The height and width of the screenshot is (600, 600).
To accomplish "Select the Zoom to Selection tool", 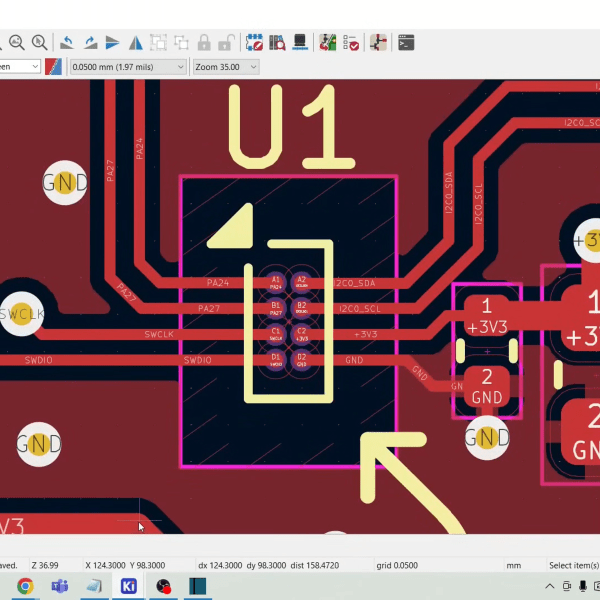I will [x=39, y=43].
